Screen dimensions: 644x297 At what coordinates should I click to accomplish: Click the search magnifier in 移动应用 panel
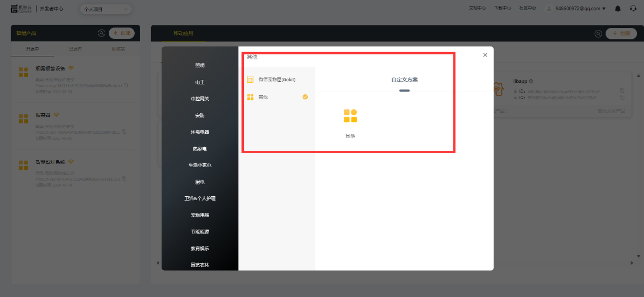[x=598, y=33]
